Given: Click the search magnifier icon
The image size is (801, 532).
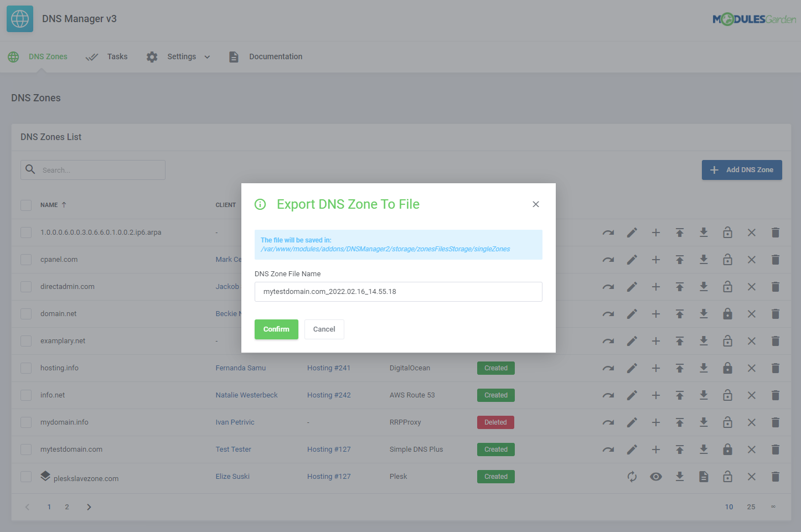Looking at the screenshot, I should pyautogui.click(x=30, y=169).
